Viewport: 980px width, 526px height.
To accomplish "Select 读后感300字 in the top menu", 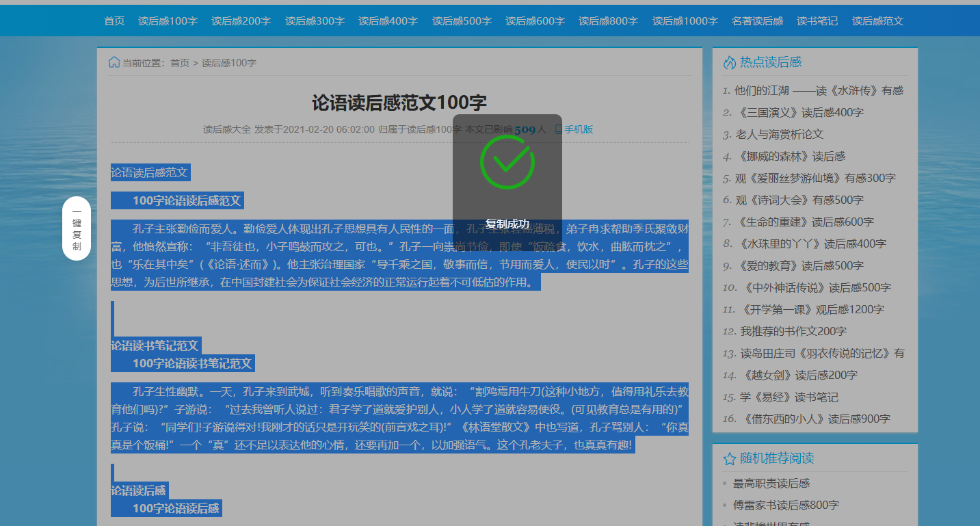I will (315, 21).
